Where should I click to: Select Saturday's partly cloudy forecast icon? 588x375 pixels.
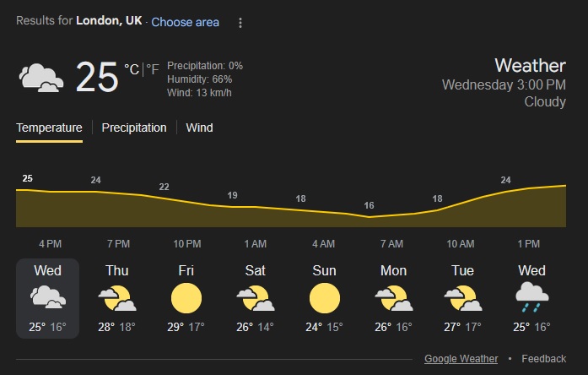tap(255, 298)
